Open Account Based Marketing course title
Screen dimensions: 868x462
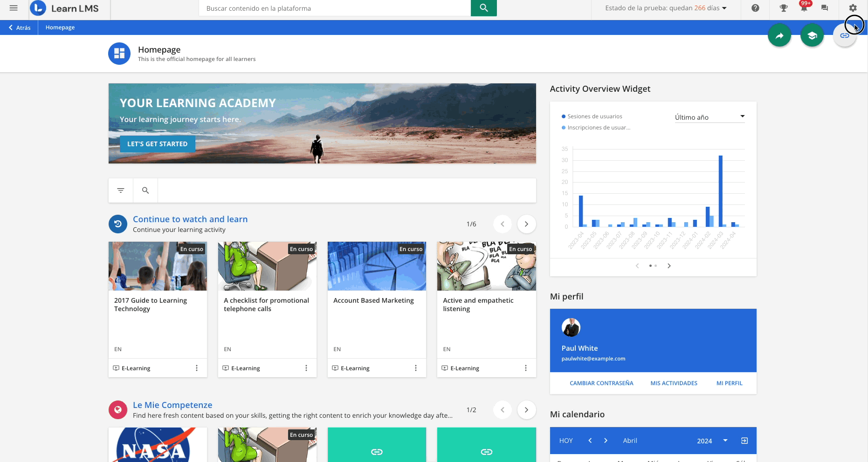(x=373, y=300)
